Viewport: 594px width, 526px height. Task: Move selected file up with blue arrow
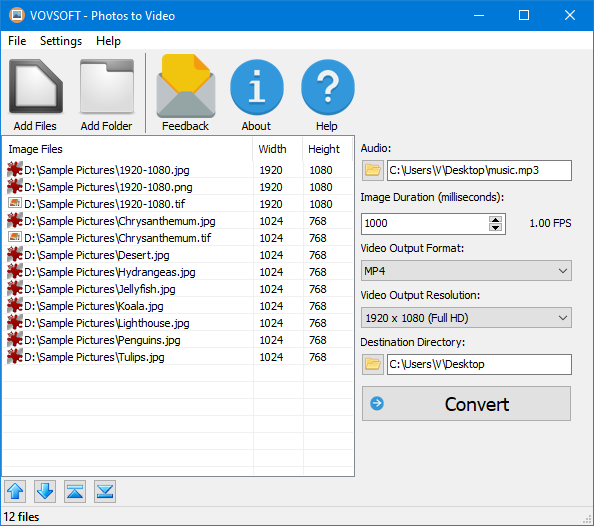coord(15,492)
